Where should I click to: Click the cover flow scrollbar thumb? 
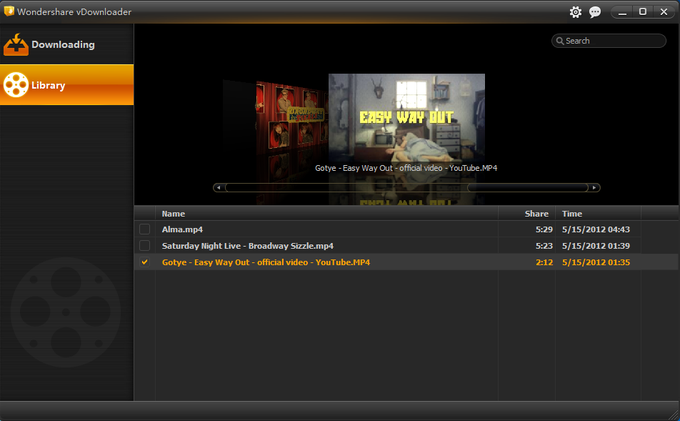pyautogui.click(x=528, y=187)
